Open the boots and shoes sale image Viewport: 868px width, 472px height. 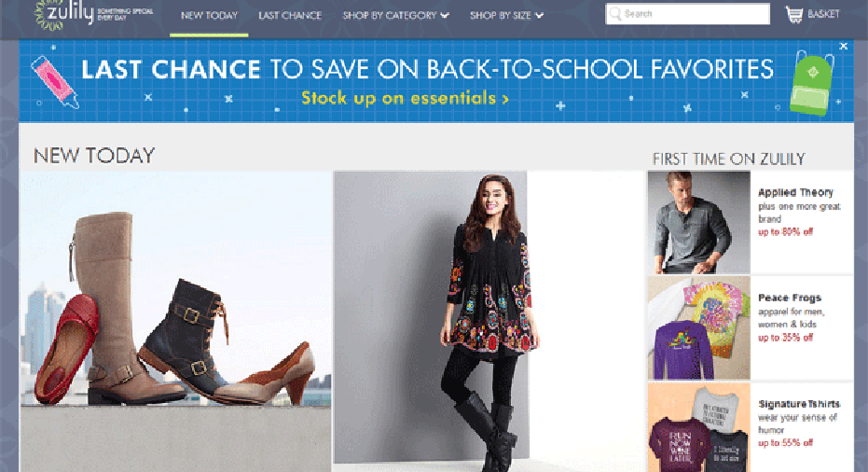pos(176,321)
